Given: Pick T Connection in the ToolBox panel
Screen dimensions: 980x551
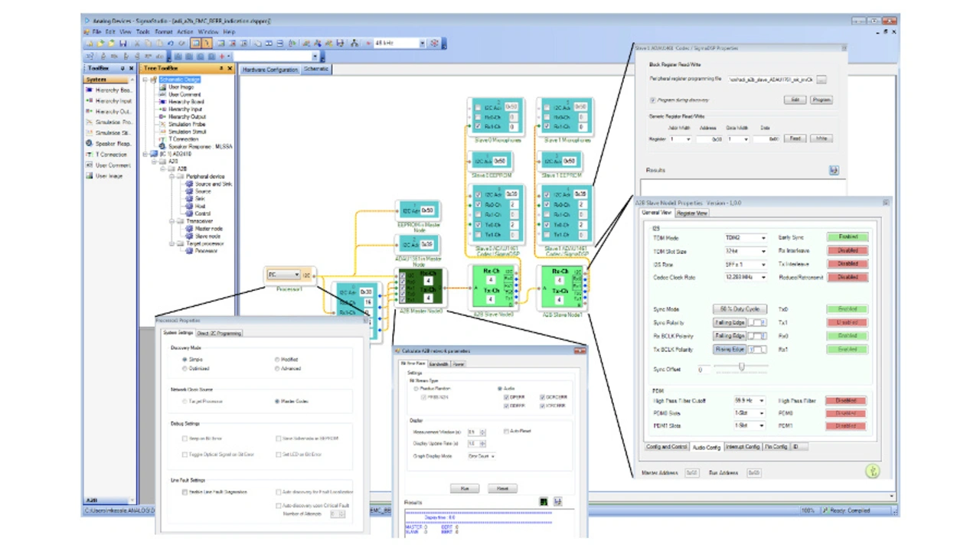Looking at the screenshot, I should coord(90,155).
